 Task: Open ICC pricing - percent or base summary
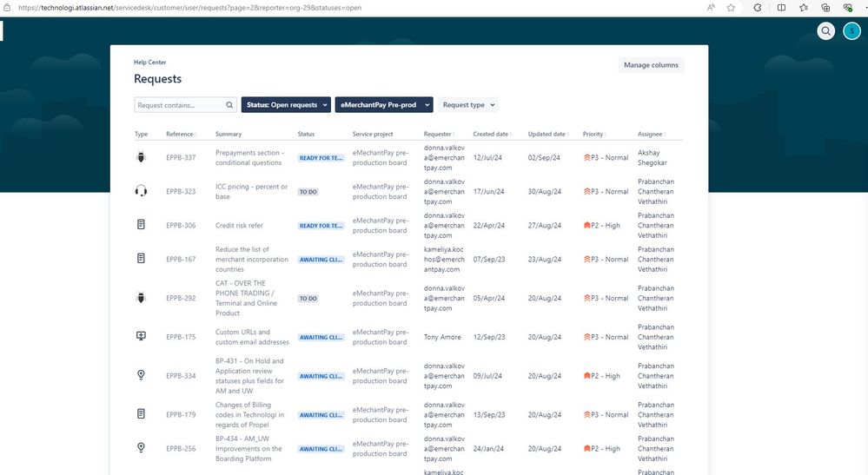[251, 191]
